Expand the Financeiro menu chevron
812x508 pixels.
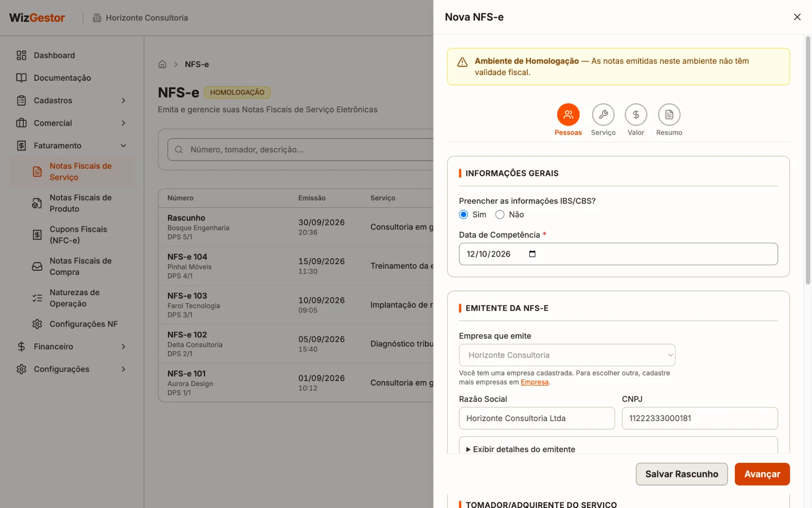click(x=123, y=346)
